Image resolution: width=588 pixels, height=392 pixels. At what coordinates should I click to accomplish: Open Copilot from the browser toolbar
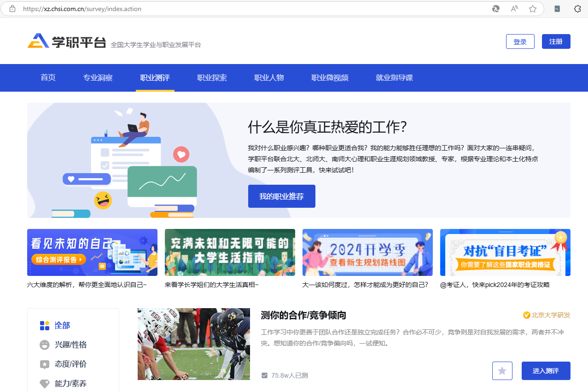coord(577,8)
